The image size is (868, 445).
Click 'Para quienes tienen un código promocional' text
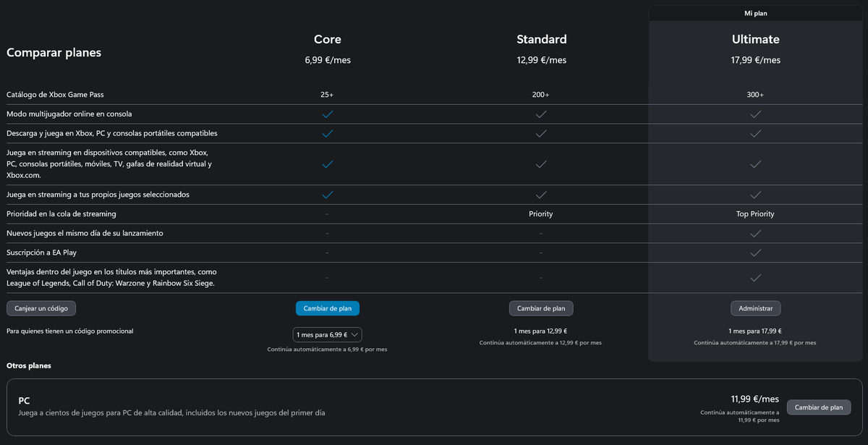70,331
